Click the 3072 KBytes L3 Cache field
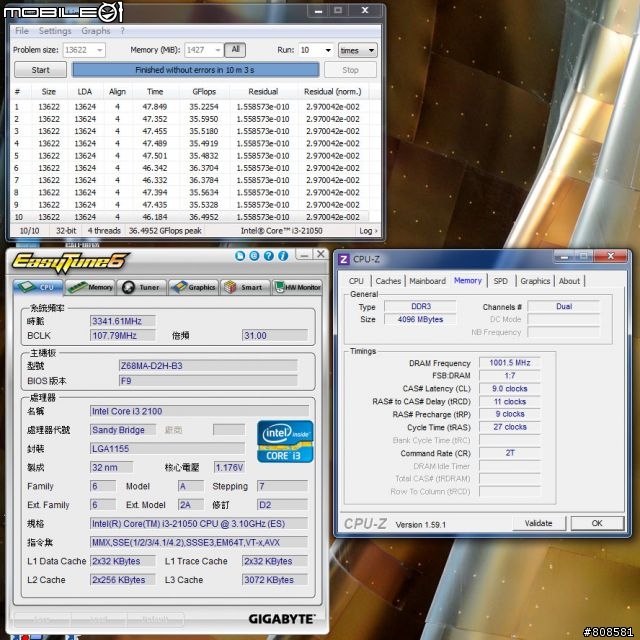This screenshot has height=640, width=640. coord(274,580)
